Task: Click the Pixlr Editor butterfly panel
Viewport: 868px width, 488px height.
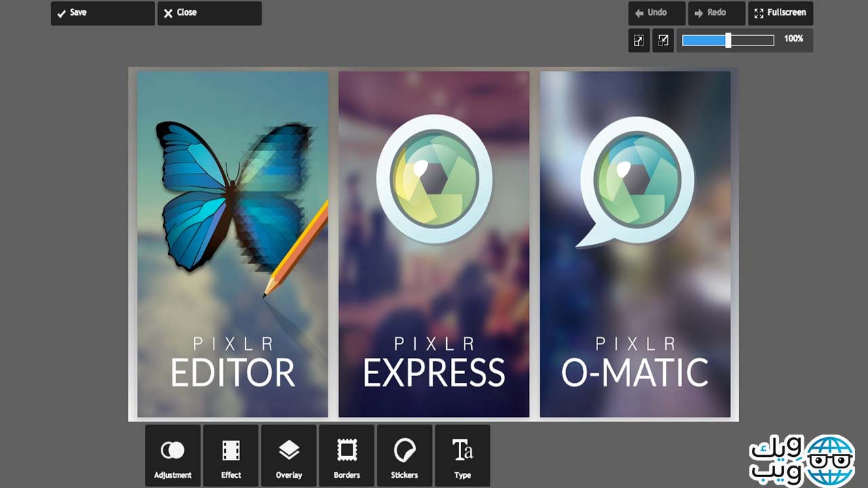Action: (x=233, y=244)
